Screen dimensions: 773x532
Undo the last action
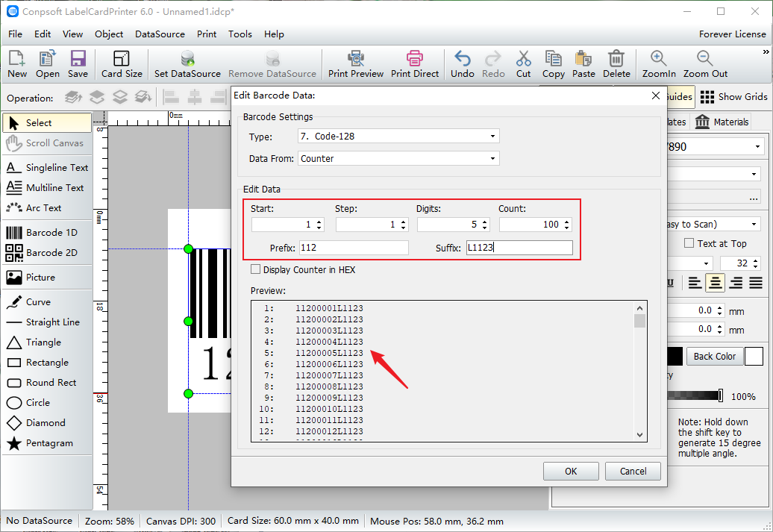click(x=463, y=64)
